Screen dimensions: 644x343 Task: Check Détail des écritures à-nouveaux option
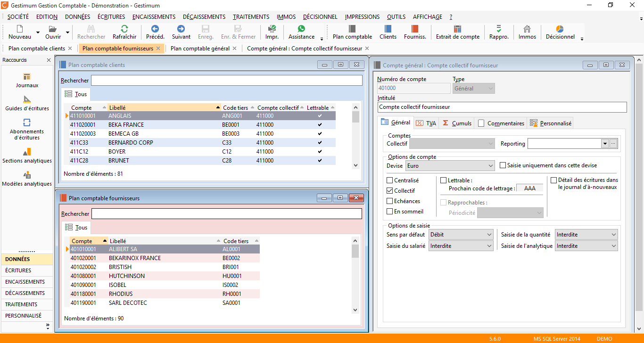tap(554, 180)
